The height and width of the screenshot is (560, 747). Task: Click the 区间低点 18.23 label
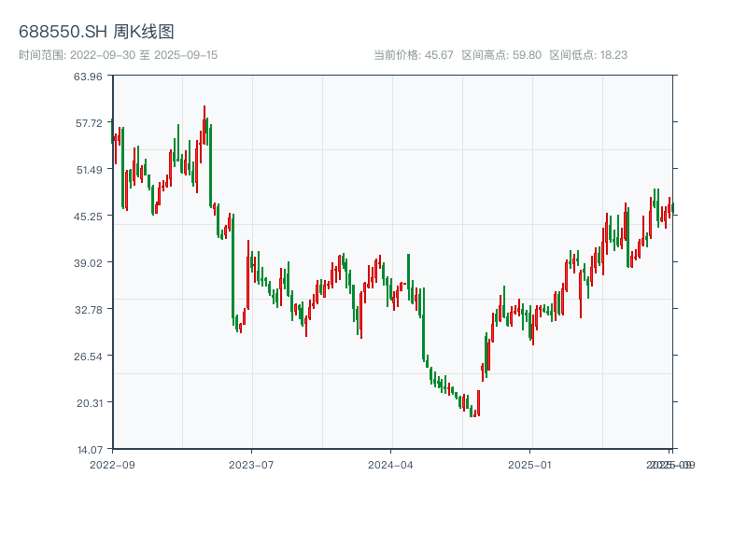pyautogui.click(x=588, y=55)
